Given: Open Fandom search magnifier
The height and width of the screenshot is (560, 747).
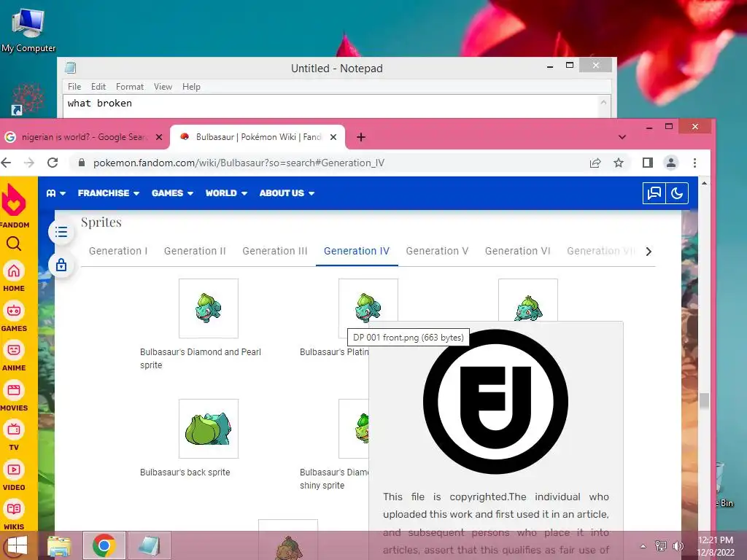Looking at the screenshot, I should [14, 244].
